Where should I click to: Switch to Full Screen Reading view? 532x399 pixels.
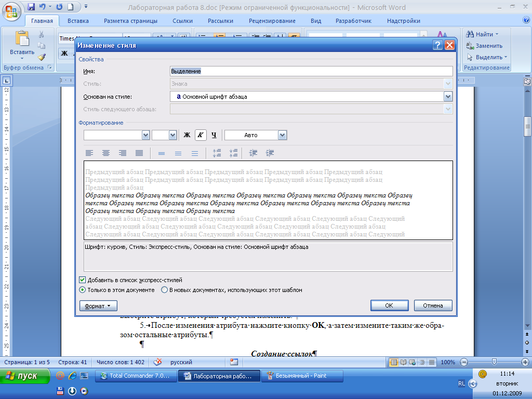coord(403,362)
